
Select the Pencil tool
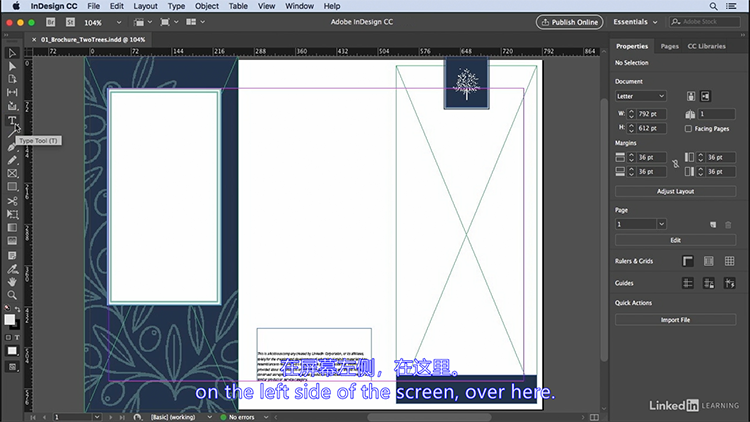click(12, 160)
